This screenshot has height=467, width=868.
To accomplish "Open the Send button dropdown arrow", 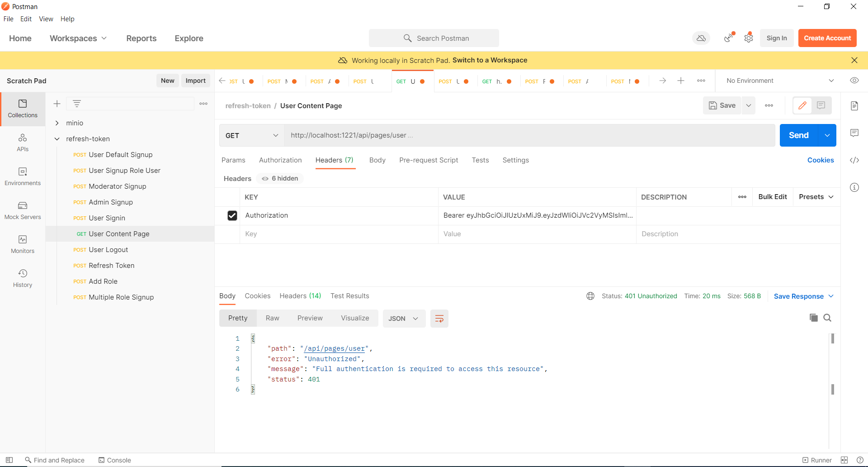I will point(827,135).
